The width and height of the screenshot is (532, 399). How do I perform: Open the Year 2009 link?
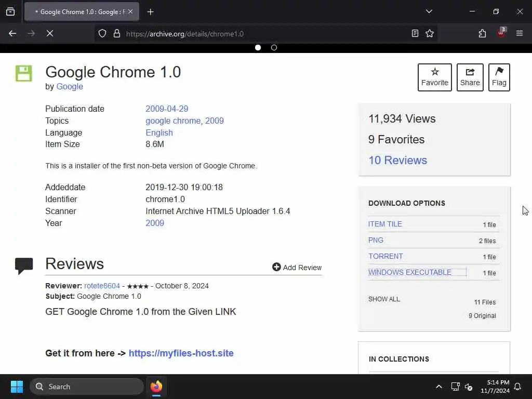click(155, 223)
